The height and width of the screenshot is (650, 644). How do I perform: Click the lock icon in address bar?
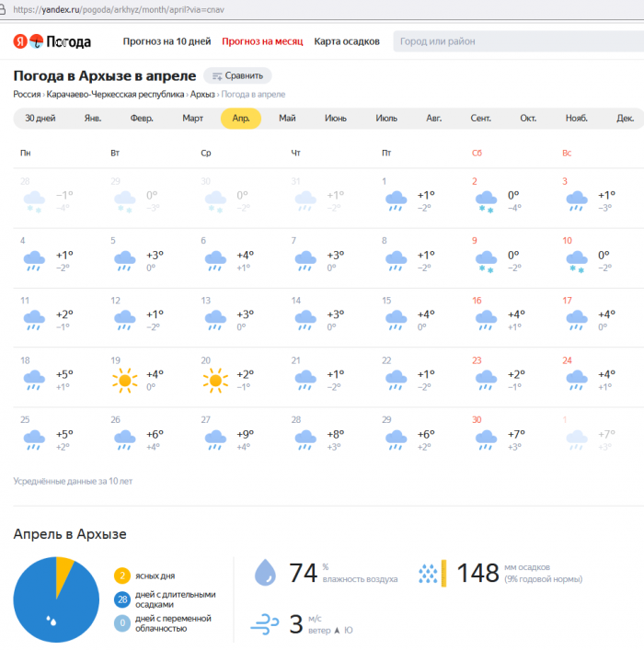[3, 9]
